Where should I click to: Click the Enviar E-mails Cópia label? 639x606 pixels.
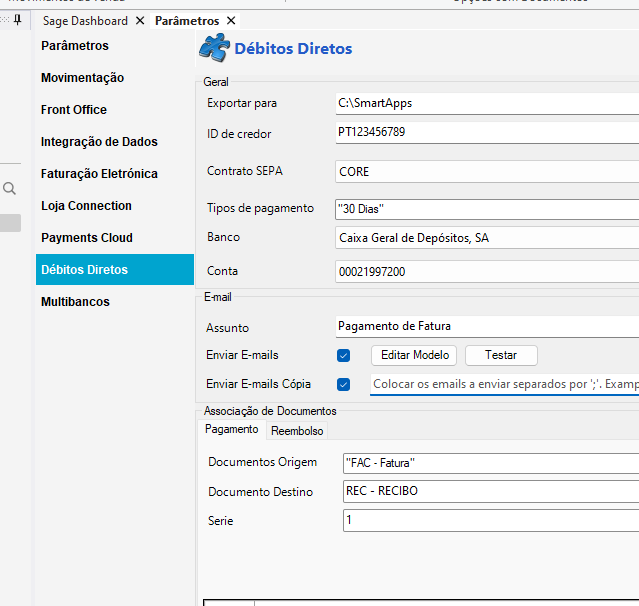tap(258, 384)
